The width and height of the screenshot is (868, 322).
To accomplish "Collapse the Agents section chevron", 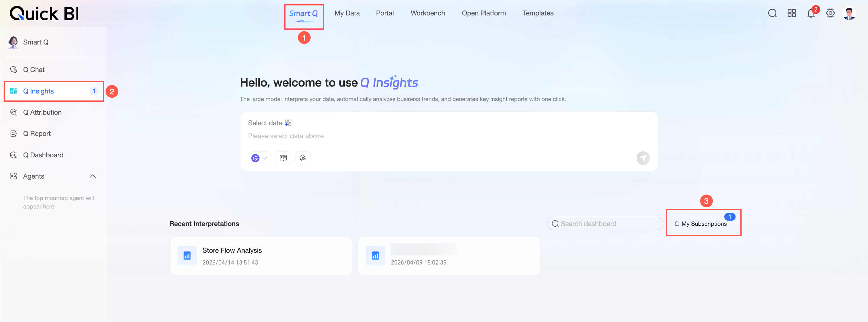I will [93, 176].
